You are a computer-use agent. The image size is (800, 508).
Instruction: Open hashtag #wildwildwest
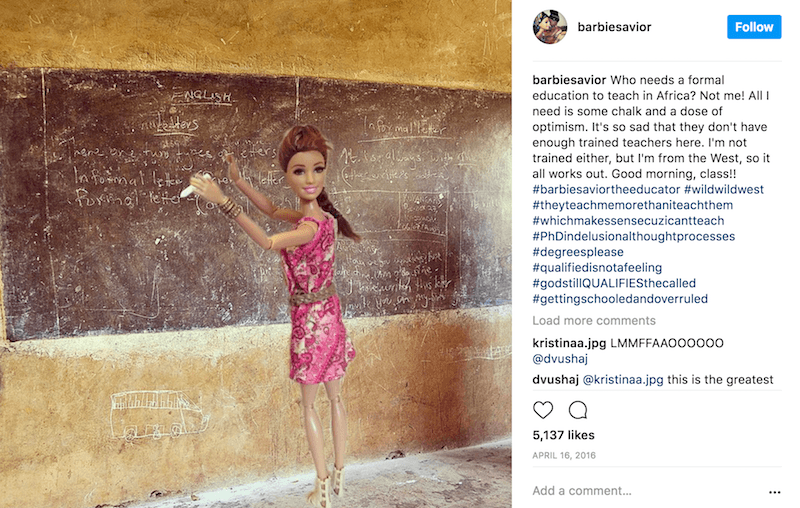click(723, 189)
